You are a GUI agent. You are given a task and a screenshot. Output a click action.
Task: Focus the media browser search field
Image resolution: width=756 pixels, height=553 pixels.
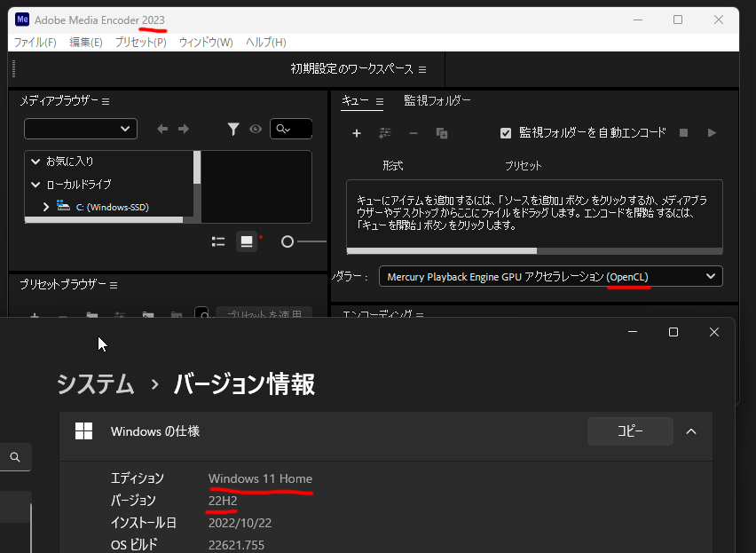click(291, 129)
